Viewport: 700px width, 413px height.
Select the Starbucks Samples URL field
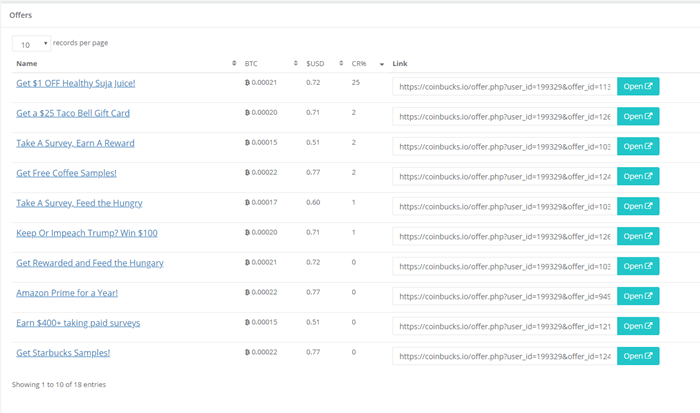click(x=505, y=356)
